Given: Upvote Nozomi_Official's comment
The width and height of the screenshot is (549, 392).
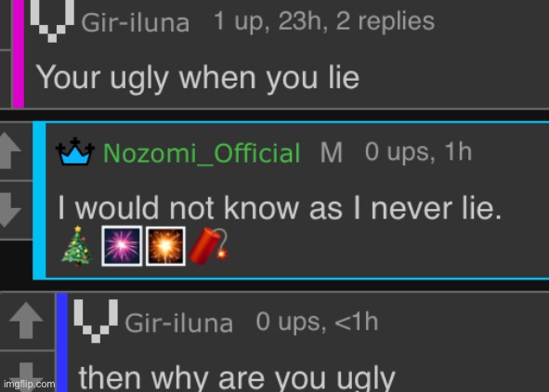Looking at the screenshot, I should [10, 150].
